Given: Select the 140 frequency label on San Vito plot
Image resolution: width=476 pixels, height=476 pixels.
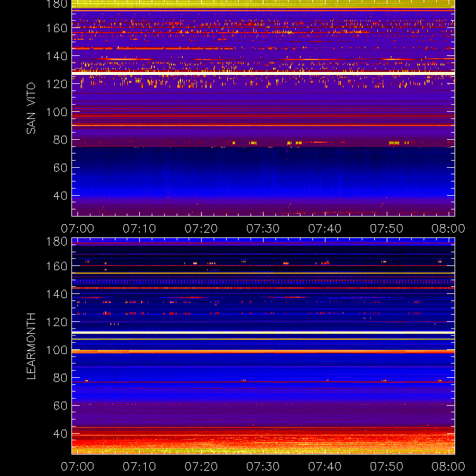Looking at the screenshot, I should click(57, 56).
